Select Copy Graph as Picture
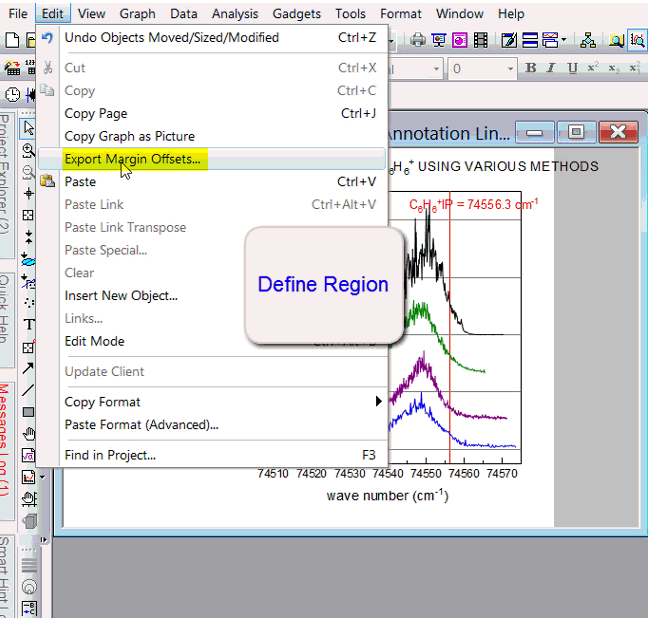Screen dimensions: 651x621 (x=212, y=136)
